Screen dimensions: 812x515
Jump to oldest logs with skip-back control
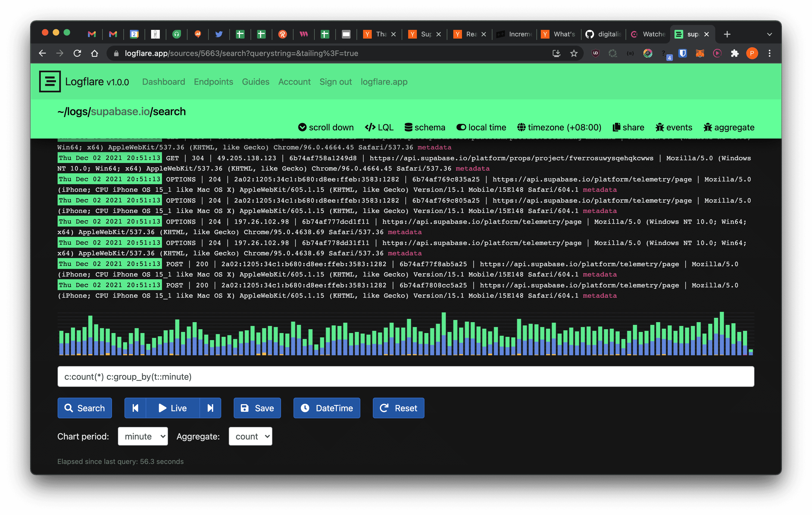tap(135, 408)
